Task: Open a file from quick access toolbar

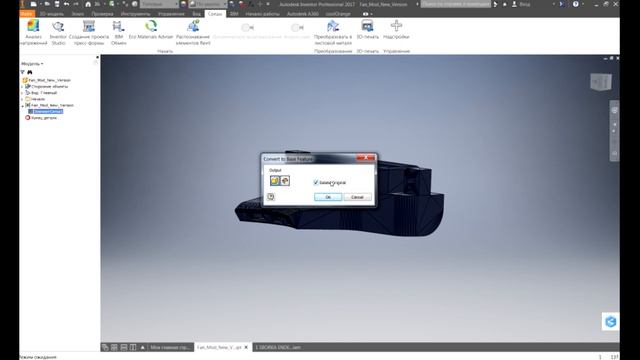Action: 47,4
